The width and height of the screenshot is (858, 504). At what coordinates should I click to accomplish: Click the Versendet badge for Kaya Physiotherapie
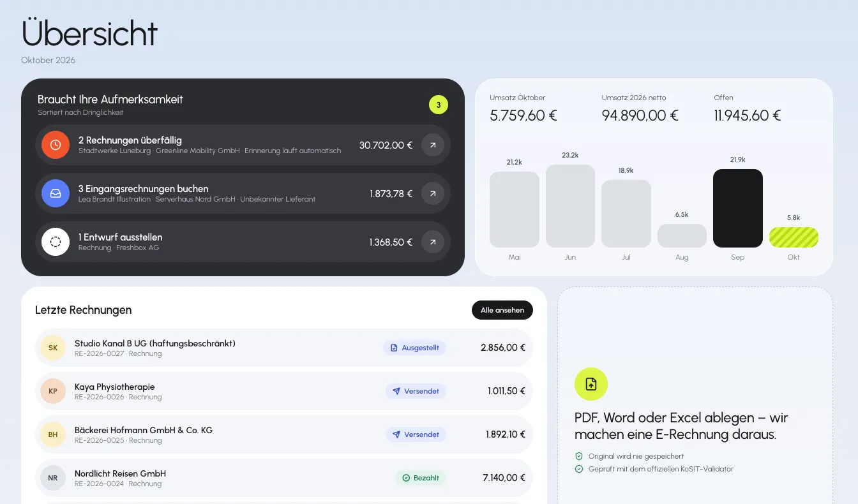416,391
